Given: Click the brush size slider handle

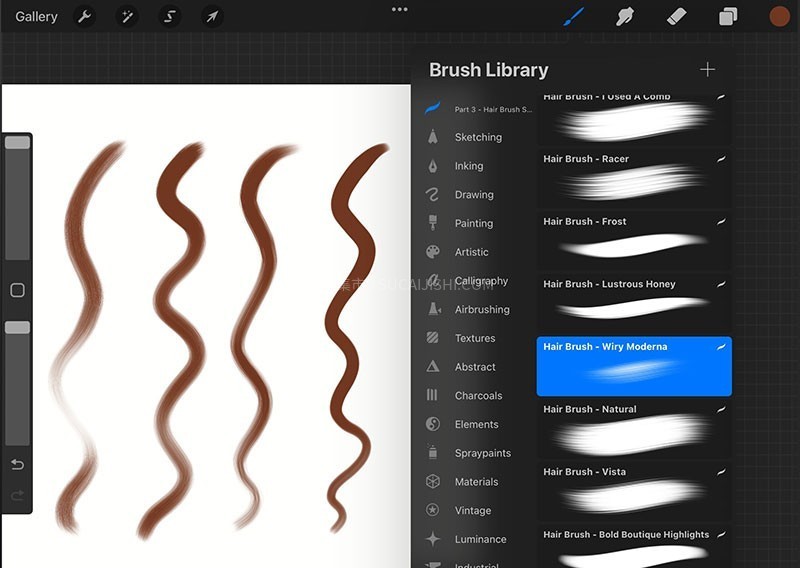Looking at the screenshot, I should (17, 142).
